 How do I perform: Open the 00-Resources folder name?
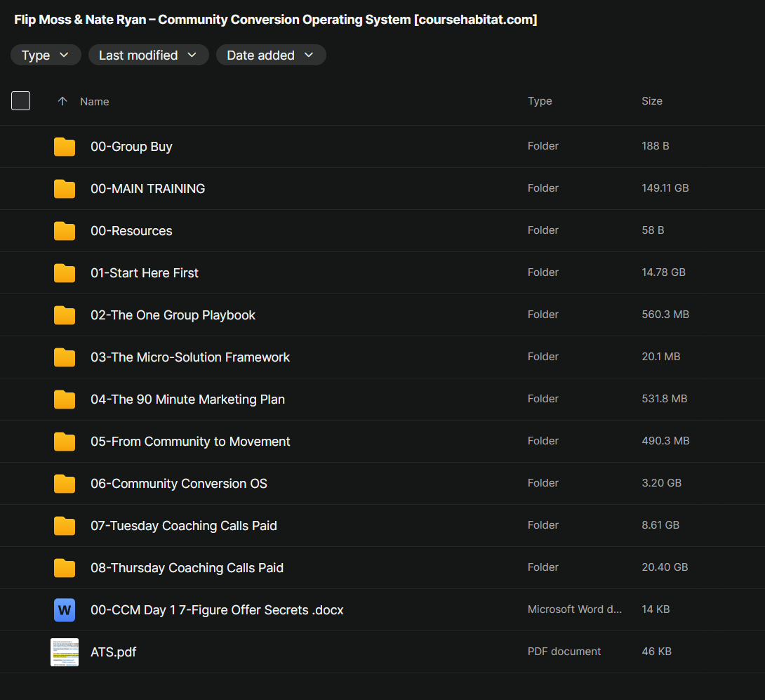click(x=131, y=231)
